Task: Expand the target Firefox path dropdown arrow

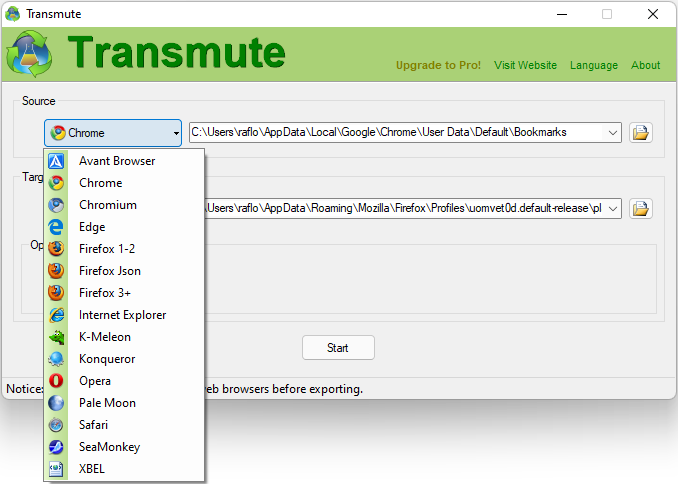Action: tap(612, 208)
